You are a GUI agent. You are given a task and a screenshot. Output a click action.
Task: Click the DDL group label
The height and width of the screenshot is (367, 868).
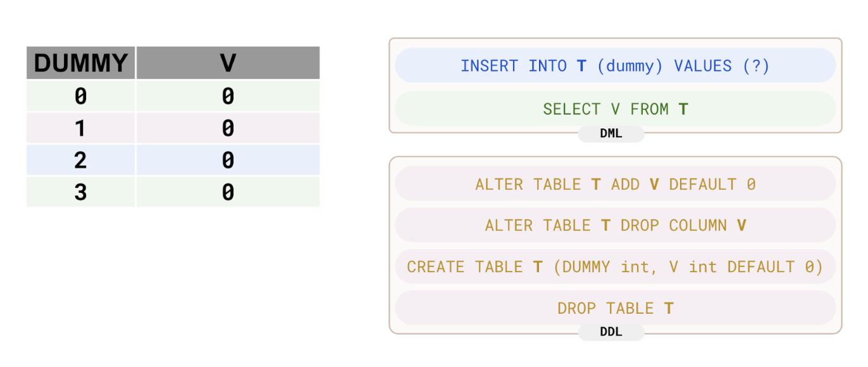(611, 332)
